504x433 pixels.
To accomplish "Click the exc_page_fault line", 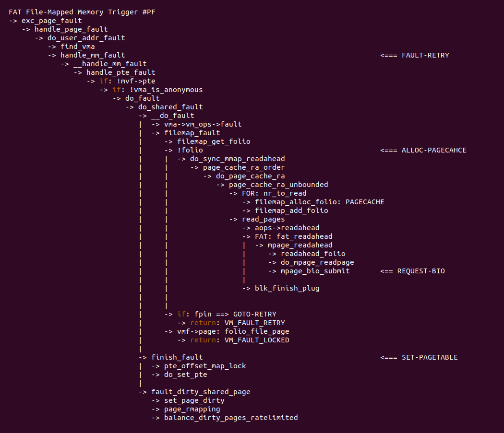I will [x=51, y=21].
